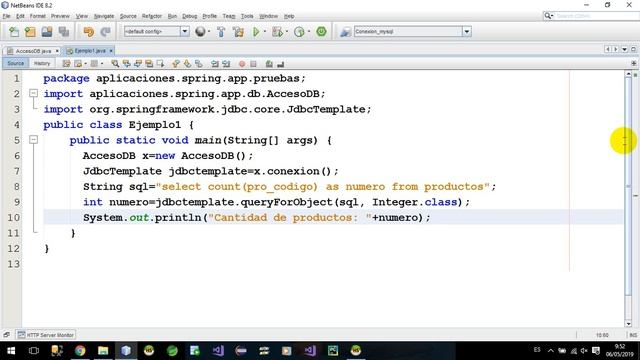Click the Find Selection magnifier icon
640x360 pixels.
point(115,64)
